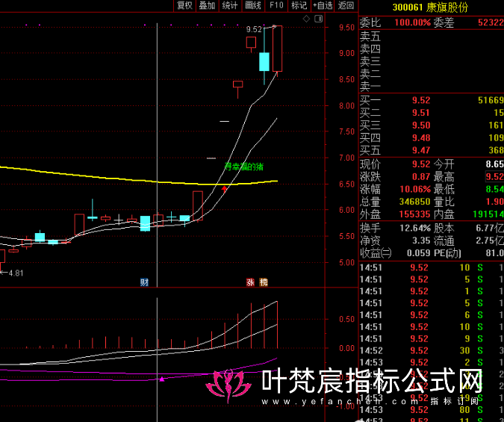
Task: Click 收益(三) value 0.059
Action: click(x=418, y=253)
